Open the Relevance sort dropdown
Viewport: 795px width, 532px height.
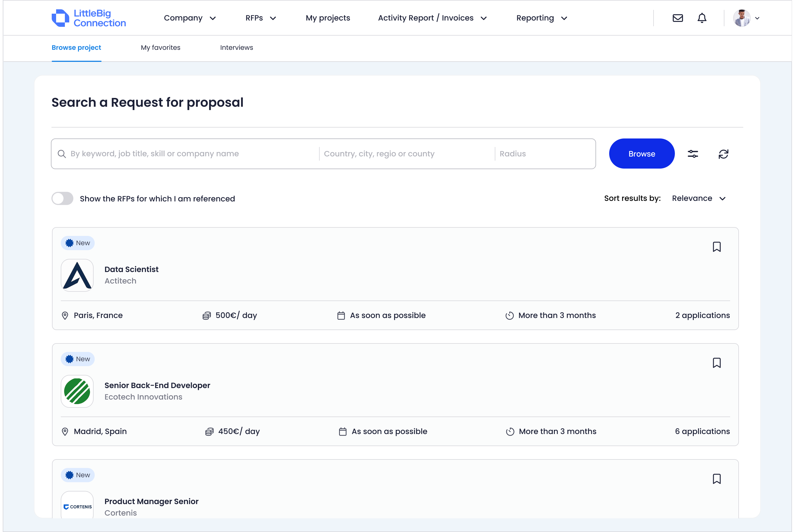699,198
